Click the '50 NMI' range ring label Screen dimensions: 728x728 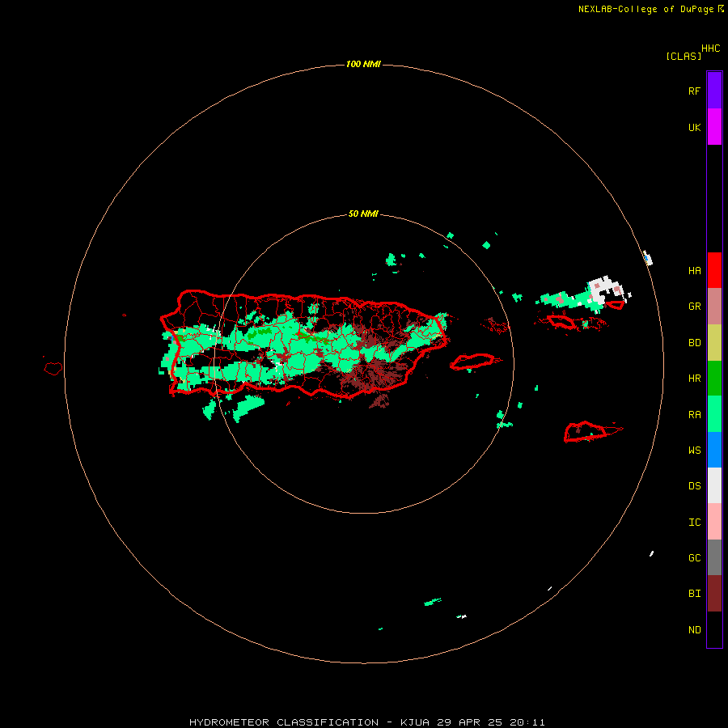click(x=363, y=214)
